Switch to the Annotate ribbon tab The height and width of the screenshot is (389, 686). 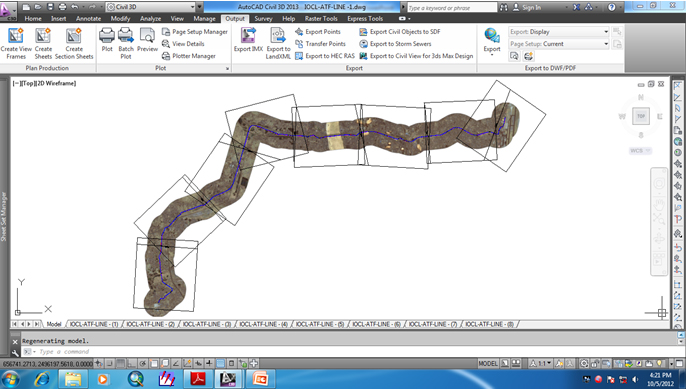[x=88, y=18]
